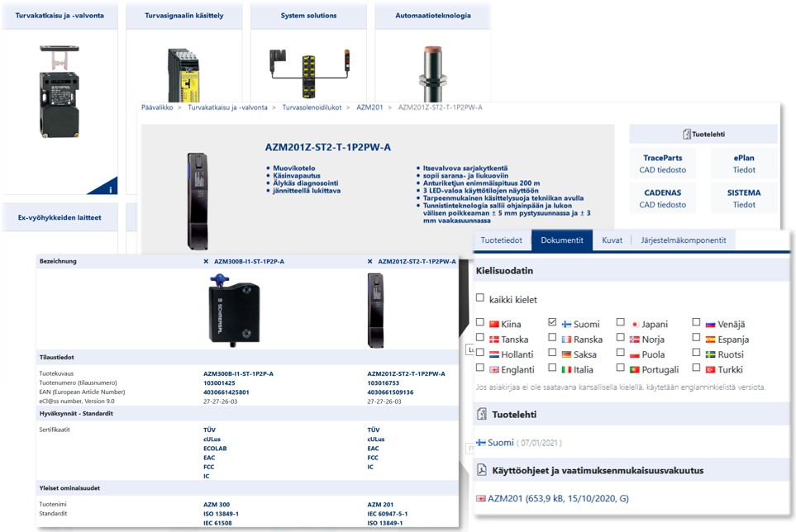Click the Turkey flag icon
The image size is (796, 532).
pyautogui.click(x=711, y=370)
